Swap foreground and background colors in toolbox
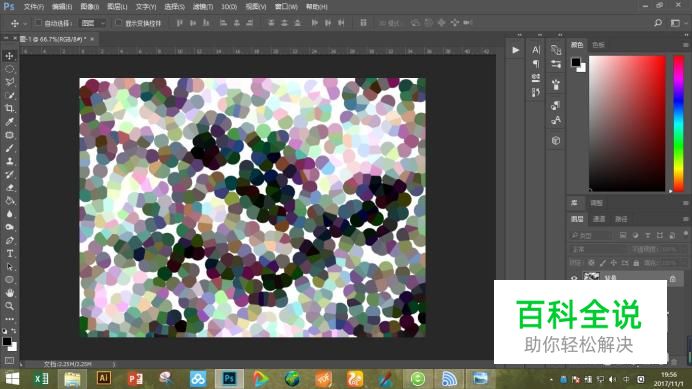Image resolution: width=692 pixels, height=389 pixels. click(14, 331)
